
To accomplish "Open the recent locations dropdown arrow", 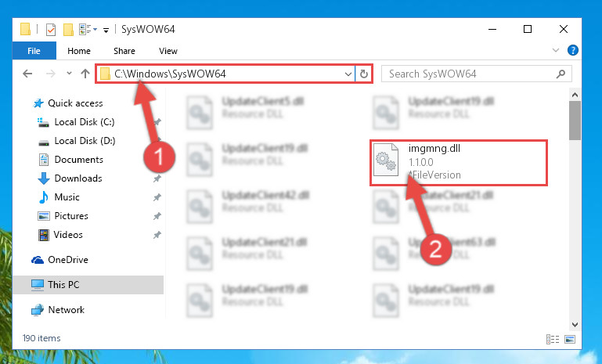I will coord(69,73).
